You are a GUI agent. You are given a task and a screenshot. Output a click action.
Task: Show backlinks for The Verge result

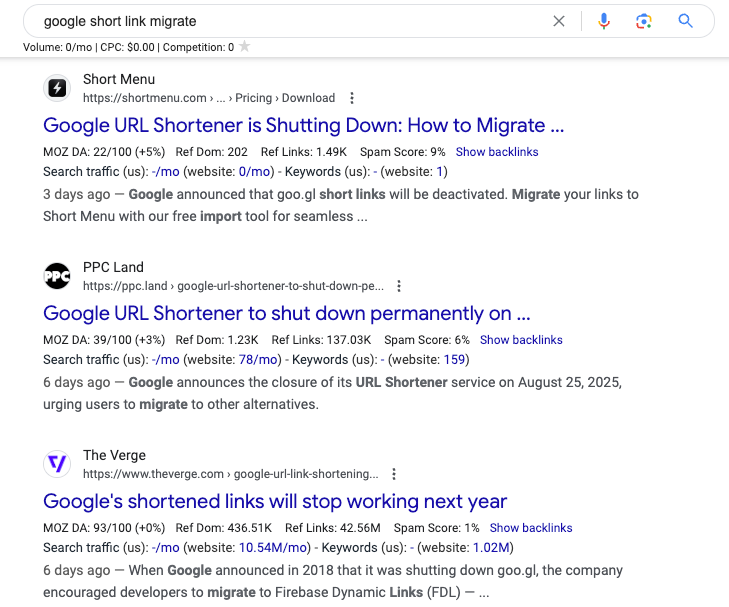(531, 528)
